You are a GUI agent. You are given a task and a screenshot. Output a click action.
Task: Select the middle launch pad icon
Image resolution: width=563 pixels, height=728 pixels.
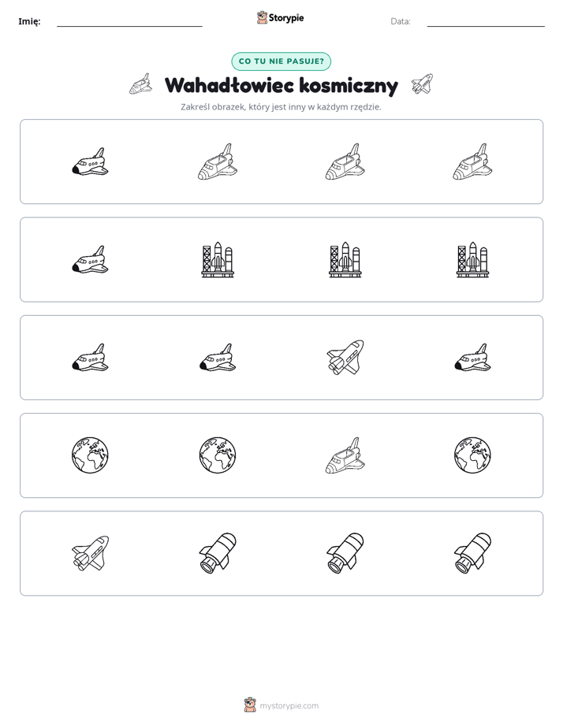pos(345,259)
